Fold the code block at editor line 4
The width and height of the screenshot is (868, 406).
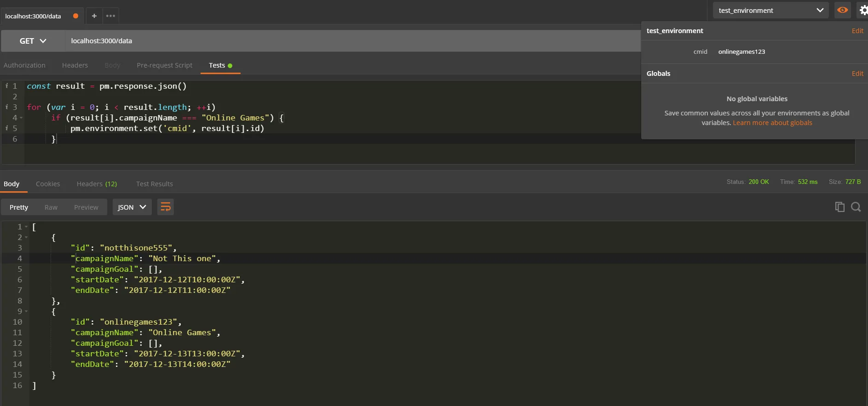[21, 118]
